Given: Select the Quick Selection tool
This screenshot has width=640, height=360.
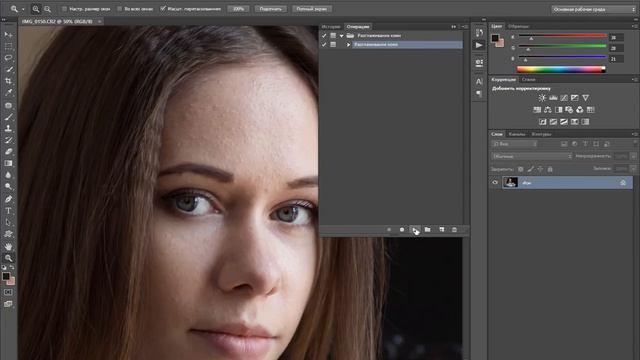Looking at the screenshot, I should (8, 69).
